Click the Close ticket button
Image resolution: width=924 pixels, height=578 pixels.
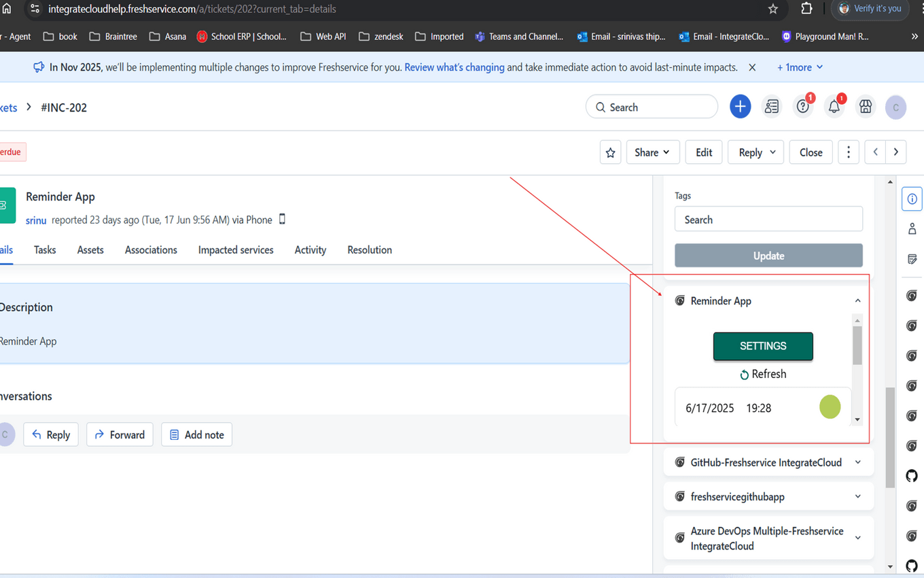tap(811, 152)
